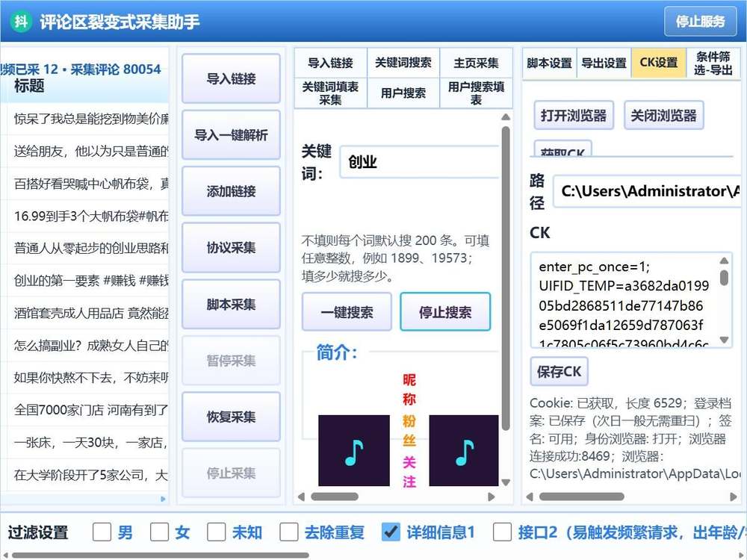Click right arrow of CK settings horizontal scrollbar
Image resolution: width=747 pixels, height=560 pixels.
tap(734, 497)
